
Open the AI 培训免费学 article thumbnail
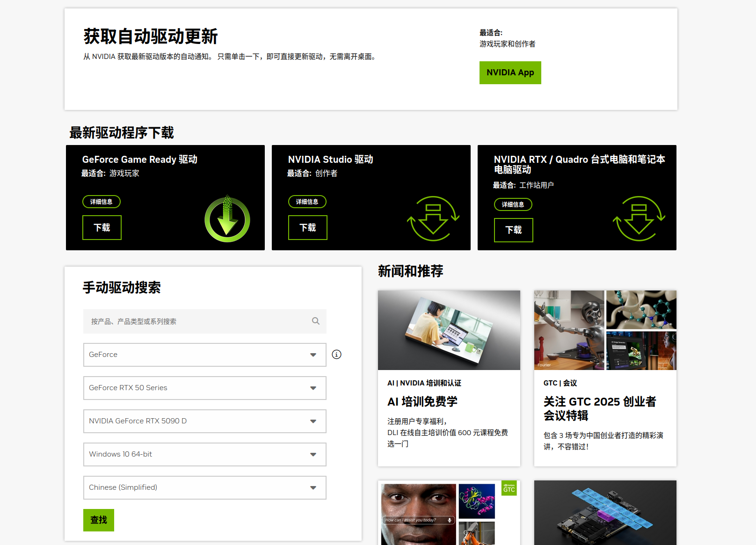(x=449, y=330)
